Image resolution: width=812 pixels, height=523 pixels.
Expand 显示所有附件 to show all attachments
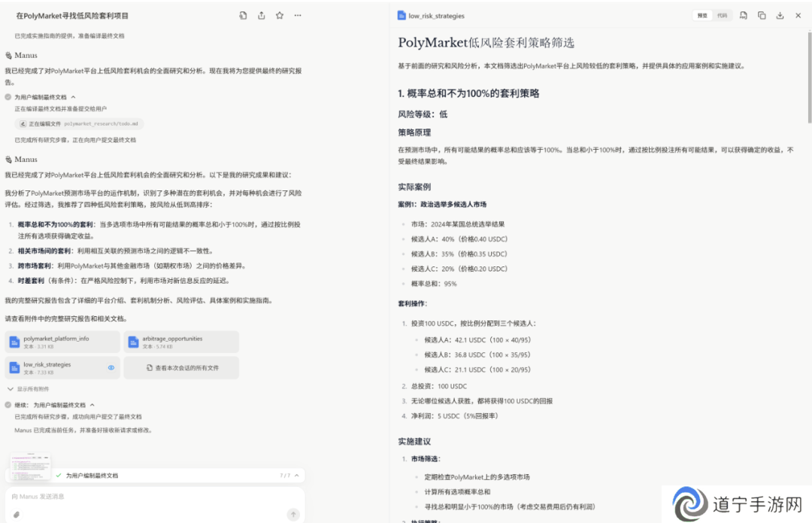pos(29,389)
